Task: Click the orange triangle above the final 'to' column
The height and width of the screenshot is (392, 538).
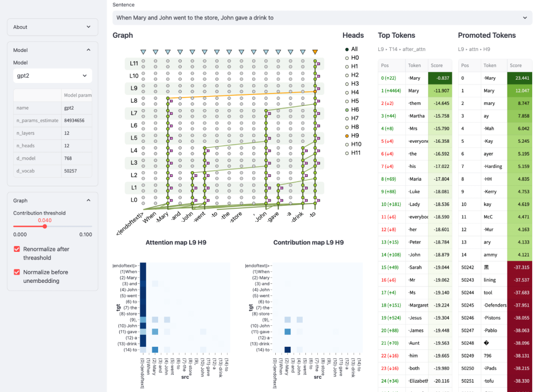Action: (315, 52)
